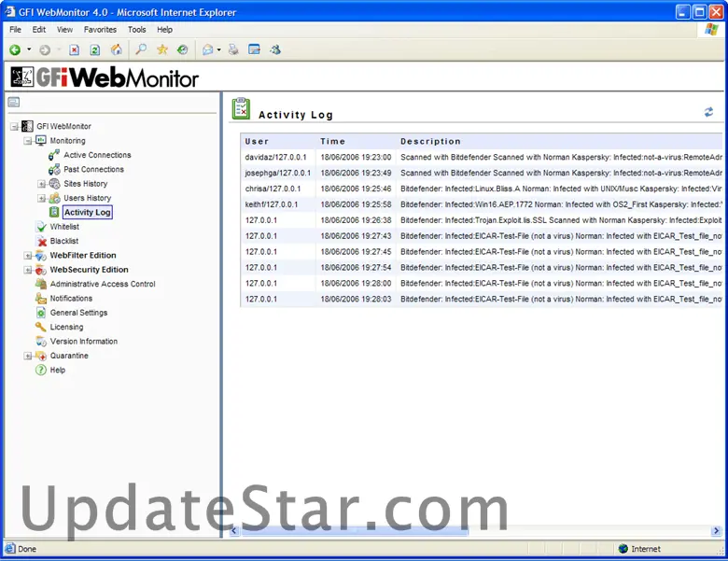Image resolution: width=728 pixels, height=561 pixels.
Task: Open the Favorites menu
Action: pos(100,30)
